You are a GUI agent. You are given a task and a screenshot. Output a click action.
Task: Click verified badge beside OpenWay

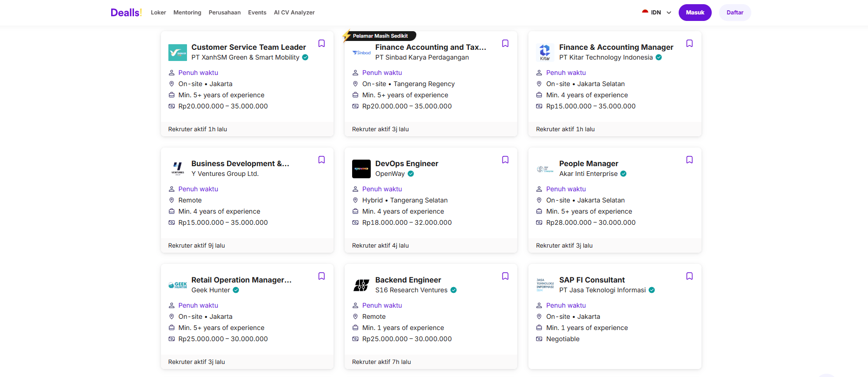coord(411,174)
